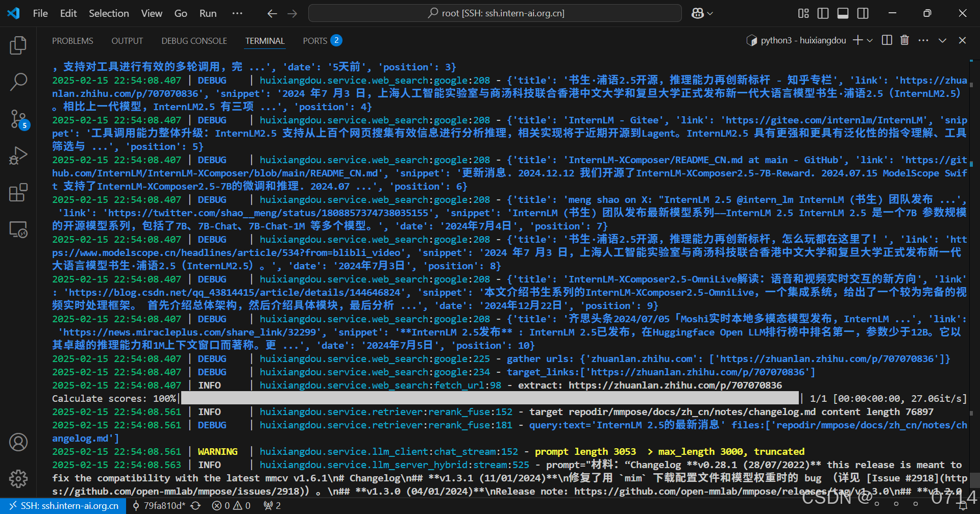Open the View menu
Image resolution: width=980 pixels, height=514 pixels.
click(x=152, y=13)
